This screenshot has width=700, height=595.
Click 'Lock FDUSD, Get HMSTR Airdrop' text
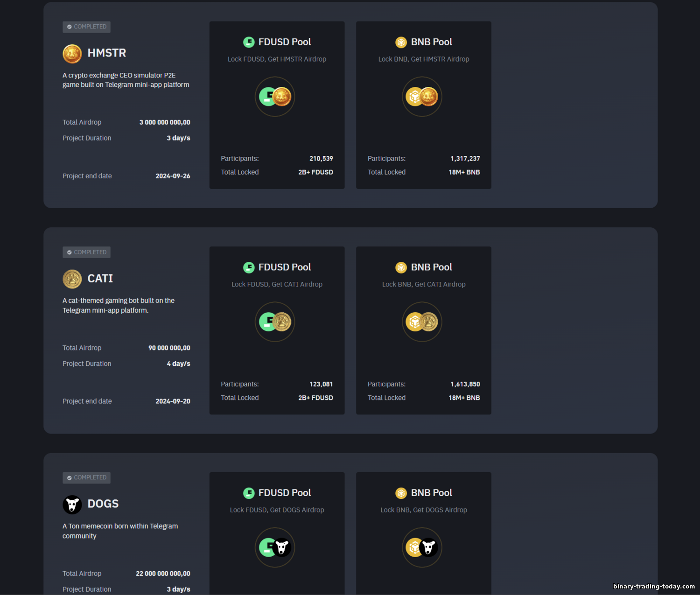click(277, 59)
